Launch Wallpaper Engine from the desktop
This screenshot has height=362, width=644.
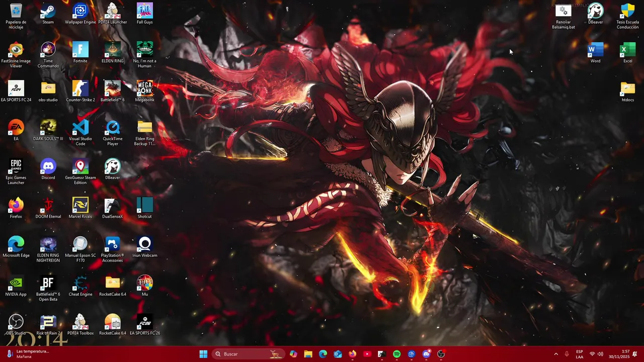80,14
